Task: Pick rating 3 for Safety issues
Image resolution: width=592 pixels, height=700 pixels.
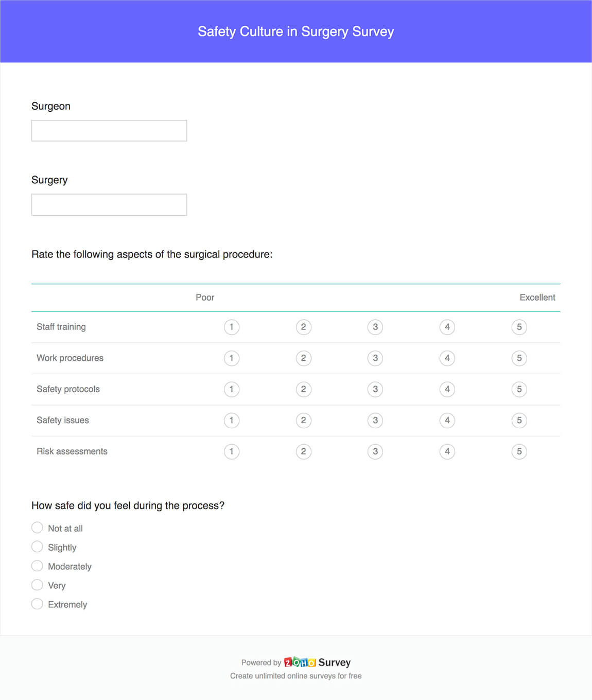Action: pos(375,420)
